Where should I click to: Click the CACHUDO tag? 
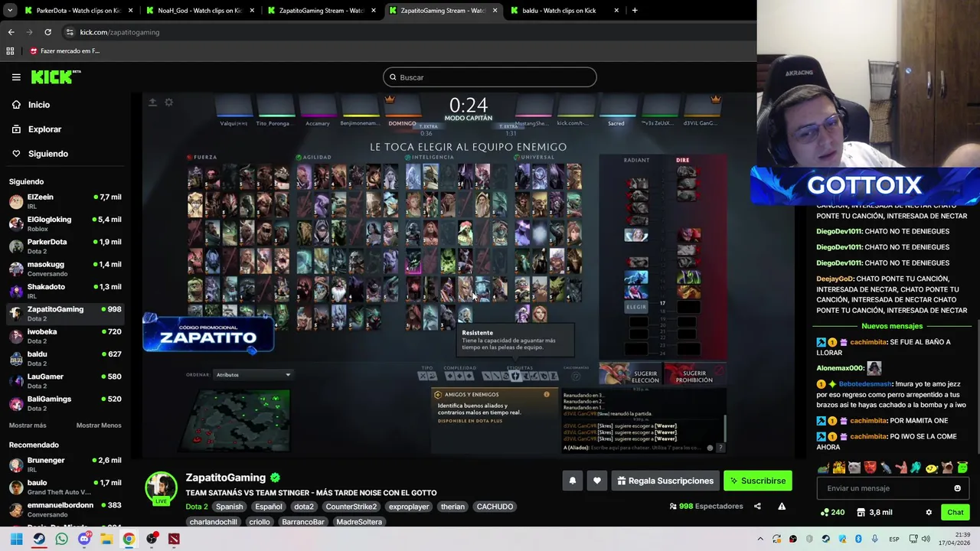[495, 507]
